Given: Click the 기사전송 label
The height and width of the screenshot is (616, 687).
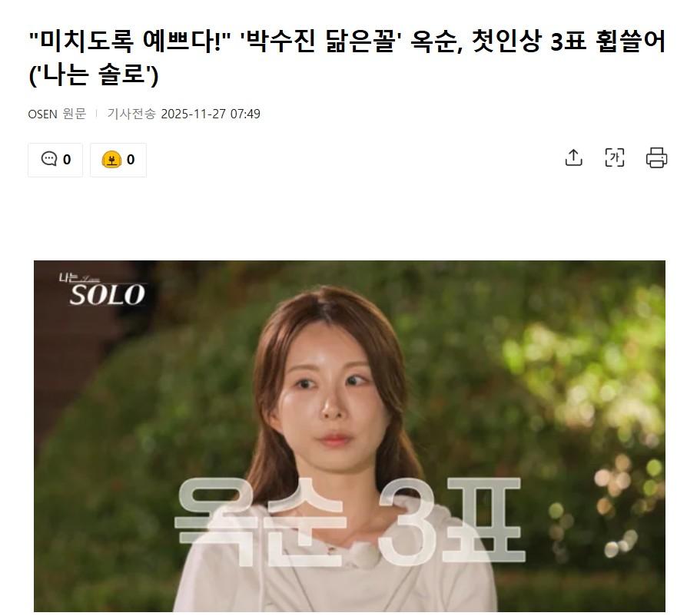Looking at the screenshot, I should [x=131, y=114].
